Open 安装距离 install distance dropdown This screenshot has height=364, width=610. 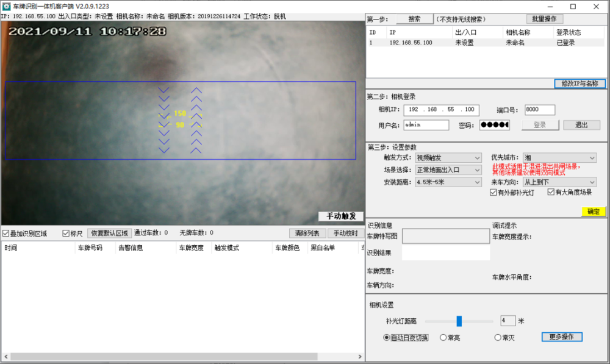click(448, 182)
